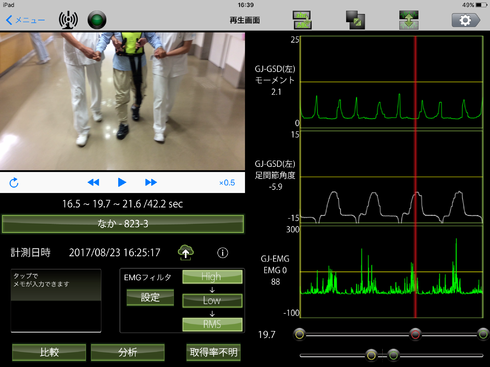
Task: Open the info circle icon
Action: pos(223,253)
